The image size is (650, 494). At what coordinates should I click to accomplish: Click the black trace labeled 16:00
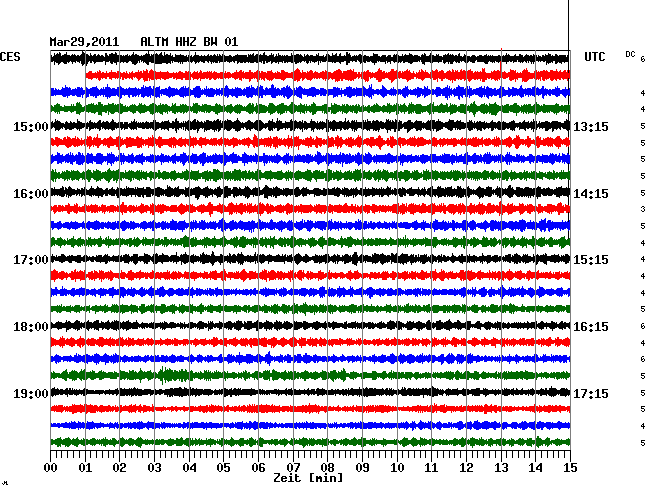(310, 192)
